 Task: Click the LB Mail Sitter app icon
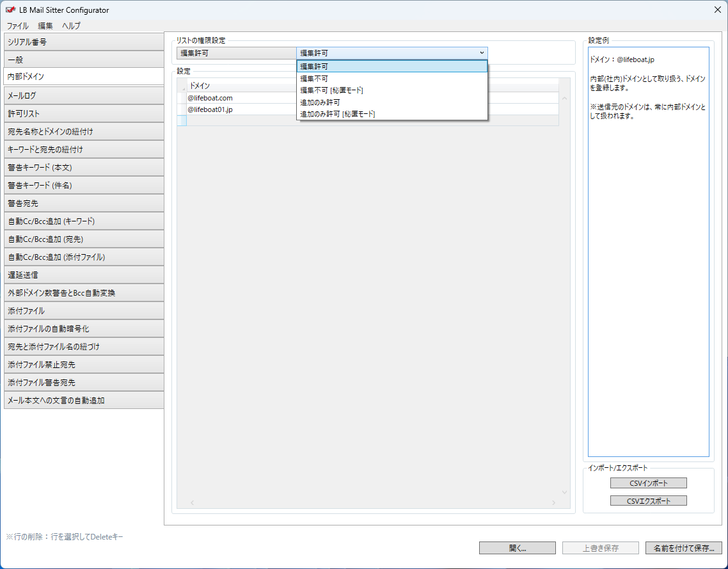(11, 10)
